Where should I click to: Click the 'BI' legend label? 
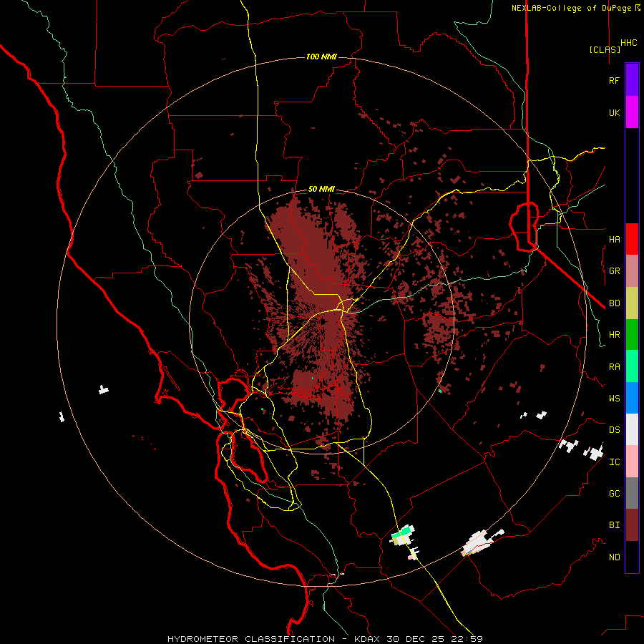614,525
